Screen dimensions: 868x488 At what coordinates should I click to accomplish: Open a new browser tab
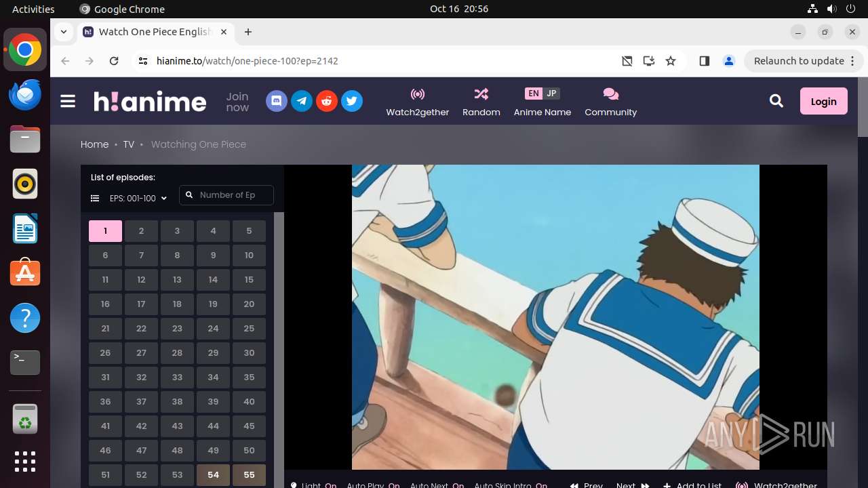(248, 32)
